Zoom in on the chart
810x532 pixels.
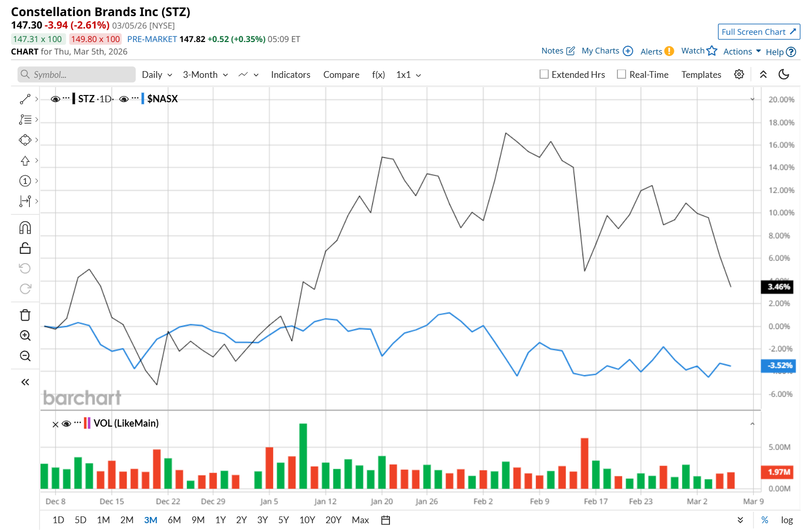pos(25,335)
